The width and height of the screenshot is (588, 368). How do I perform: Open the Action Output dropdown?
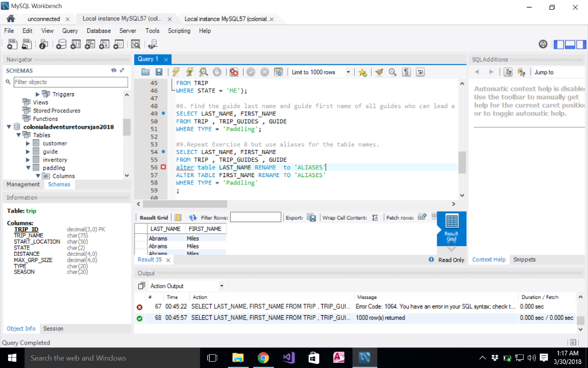click(x=222, y=286)
